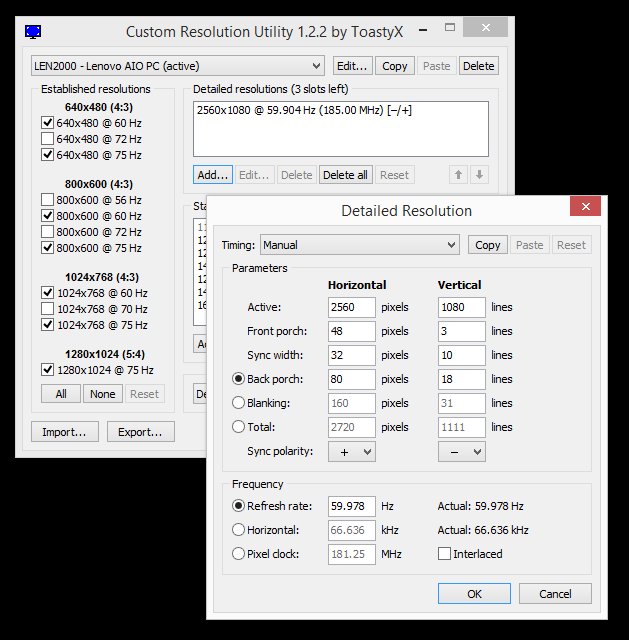Move detailed resolution down with arrow
Viewport: 629px width, 640px height.
(480, 175)
